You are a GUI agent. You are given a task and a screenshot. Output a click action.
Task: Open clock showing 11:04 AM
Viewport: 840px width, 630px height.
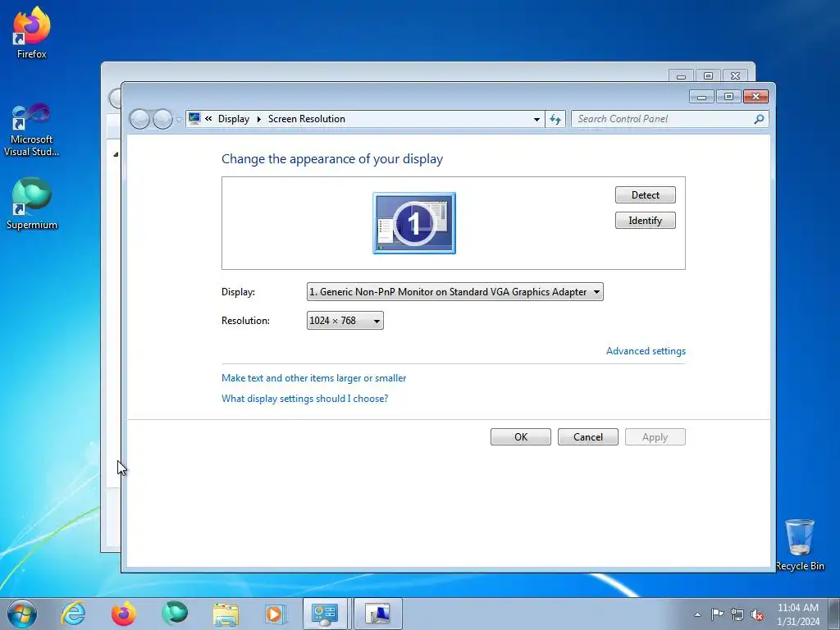coord(797,614)
